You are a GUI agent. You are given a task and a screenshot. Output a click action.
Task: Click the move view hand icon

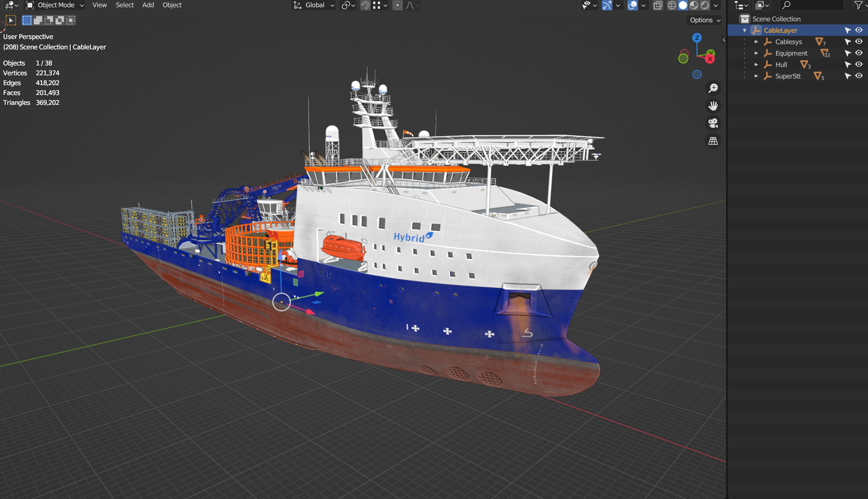pos(713,106)
